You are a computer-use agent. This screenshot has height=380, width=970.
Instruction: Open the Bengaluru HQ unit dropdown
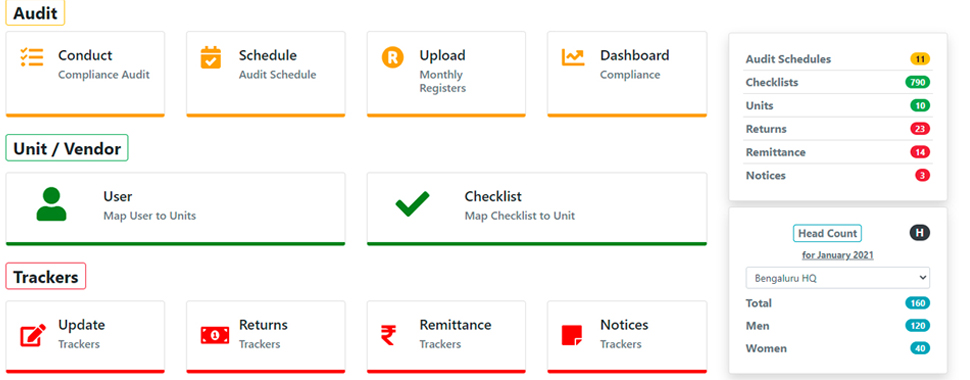click(x=838, y=278)
